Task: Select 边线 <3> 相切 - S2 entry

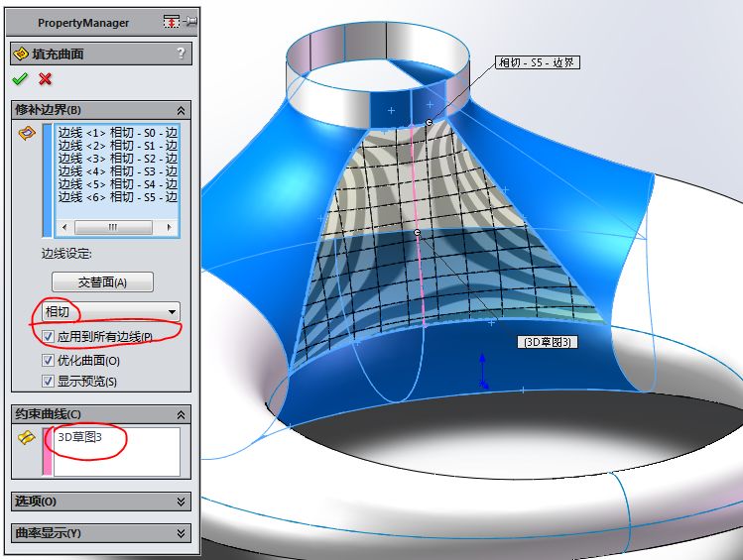Action: pyautogui.click(x=117, y=159)
